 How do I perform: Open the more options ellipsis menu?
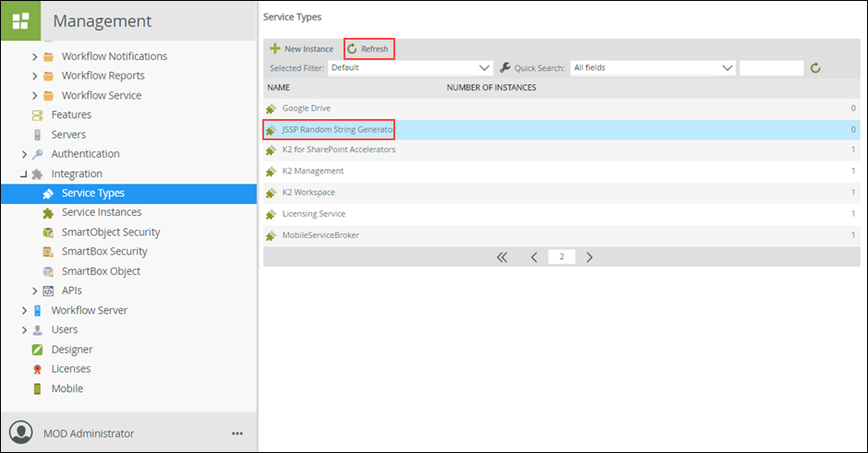tap(237, 434)
